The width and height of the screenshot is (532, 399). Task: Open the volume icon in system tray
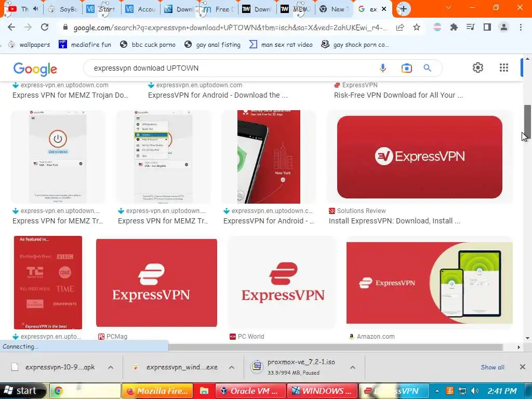(x=475, y=391)
